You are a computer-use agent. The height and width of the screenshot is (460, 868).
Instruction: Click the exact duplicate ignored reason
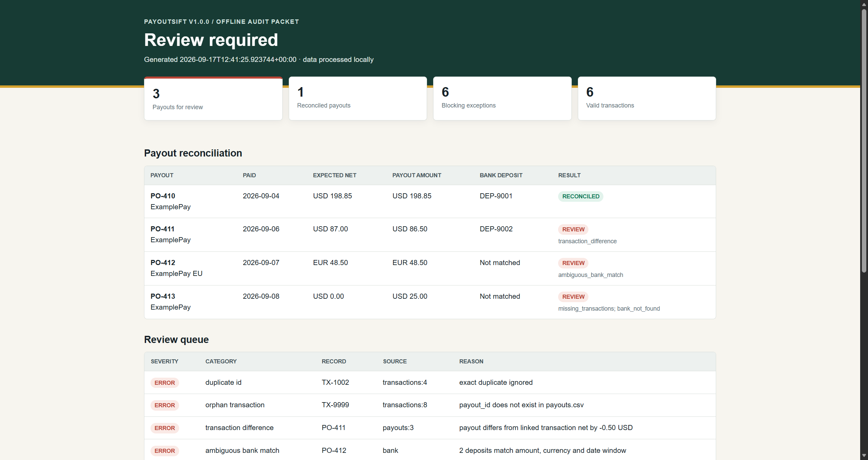pyautogui.click(x=496, y=382)
